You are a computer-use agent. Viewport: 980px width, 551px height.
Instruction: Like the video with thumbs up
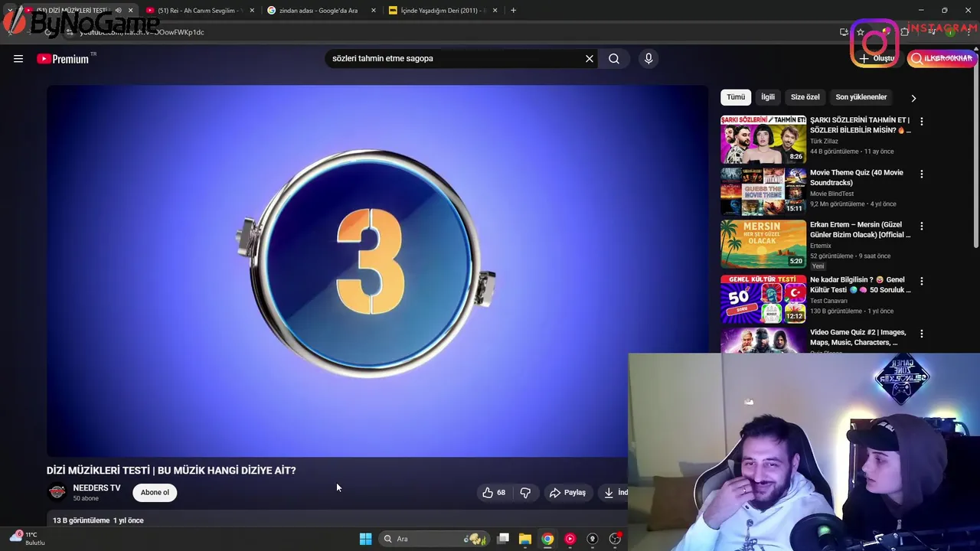tap(494, 493)
